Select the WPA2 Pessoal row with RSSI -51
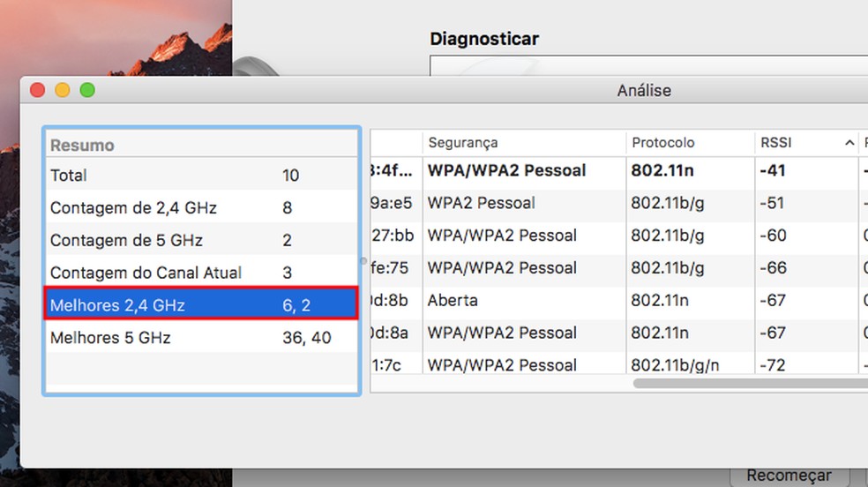The height and width of the screenshot is (487, 868). [617, 203]
